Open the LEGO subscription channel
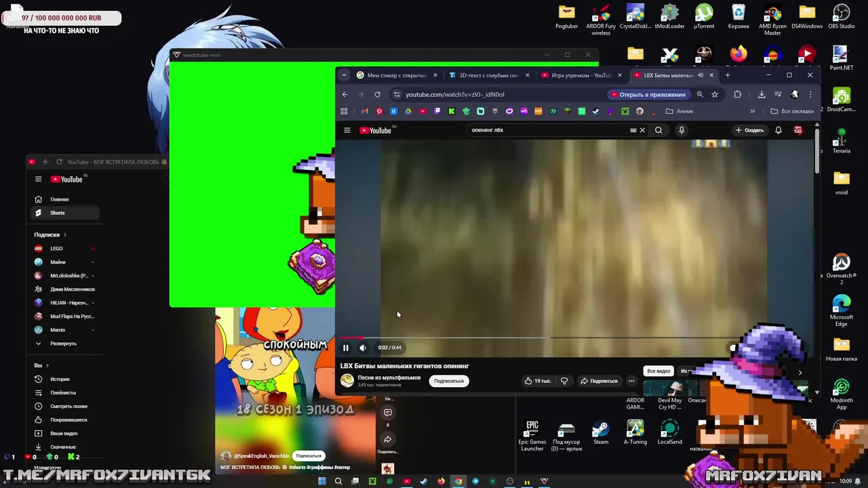868x488 pixels. click(64, 249)
